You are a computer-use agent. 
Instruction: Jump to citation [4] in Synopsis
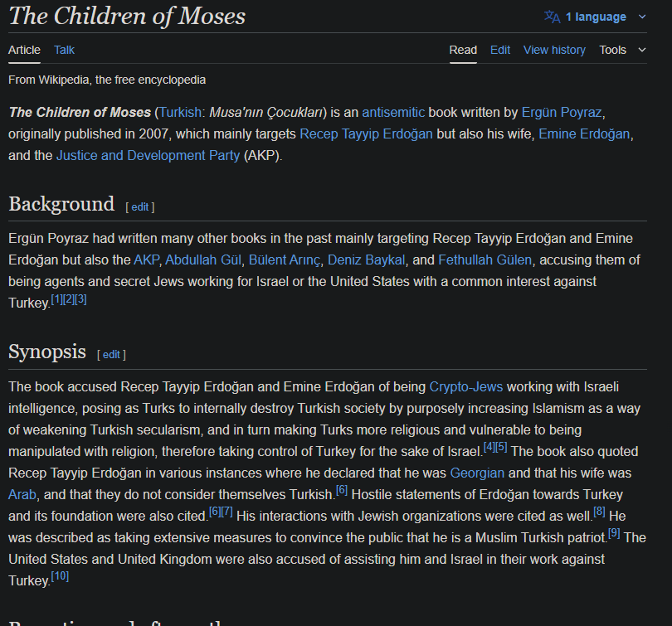489,448
